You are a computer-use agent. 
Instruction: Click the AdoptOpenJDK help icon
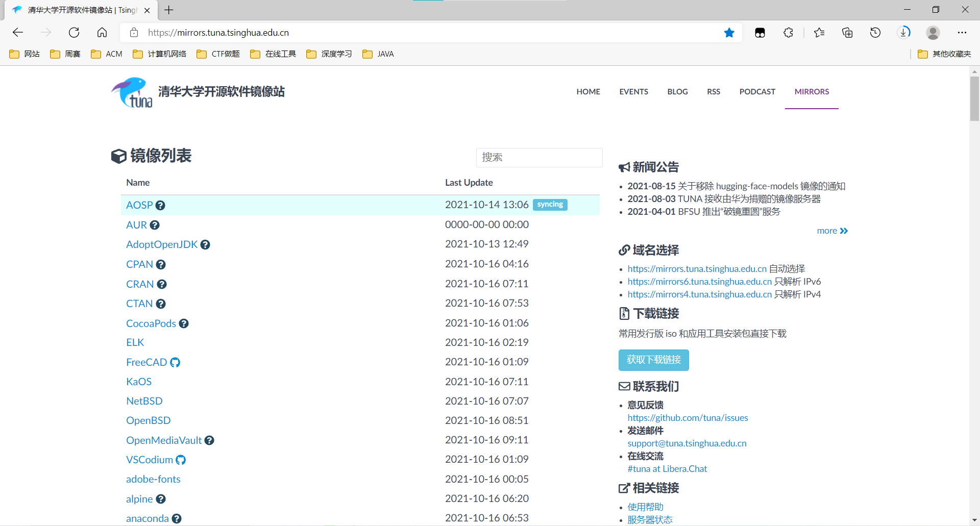pos(205,244)
